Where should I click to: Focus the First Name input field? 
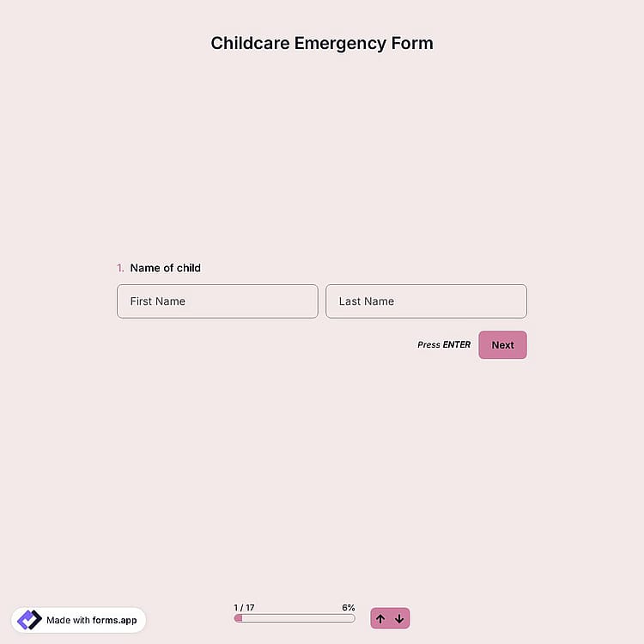point(217,301)
